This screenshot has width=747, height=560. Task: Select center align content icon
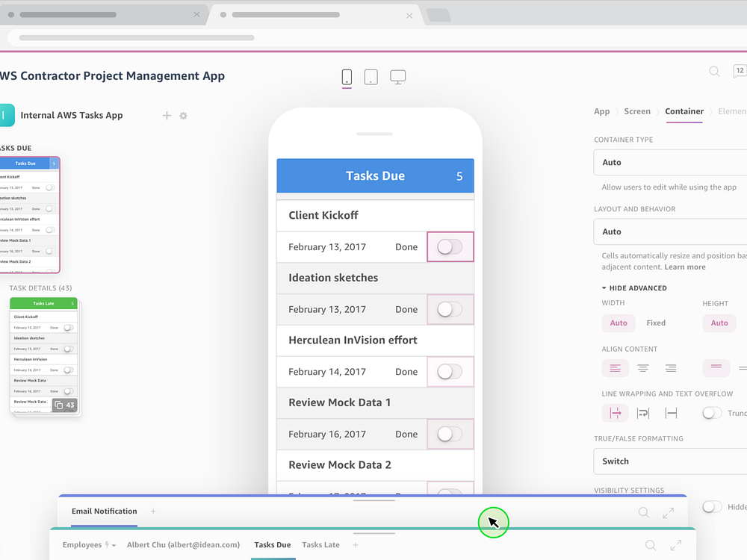(x=642, y=368)
